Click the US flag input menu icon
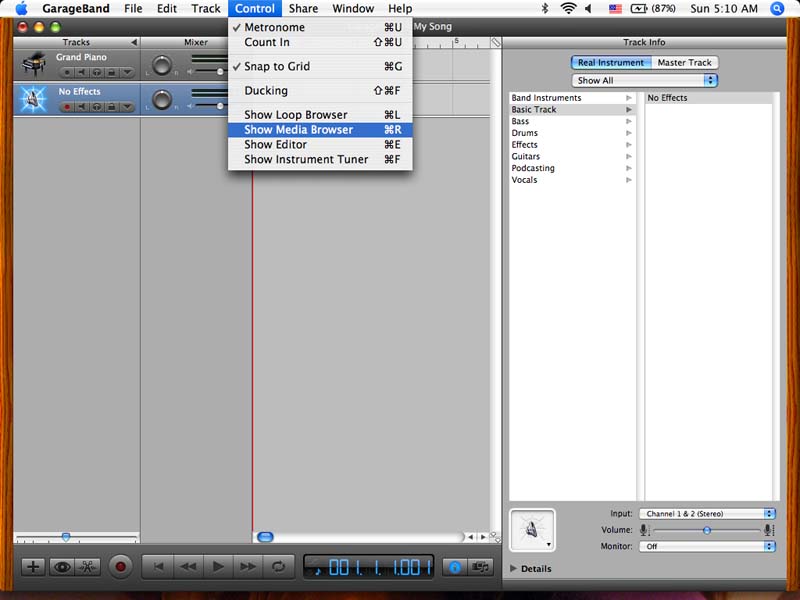This screenshot has width=800, height=600. (x=615, y=9)
